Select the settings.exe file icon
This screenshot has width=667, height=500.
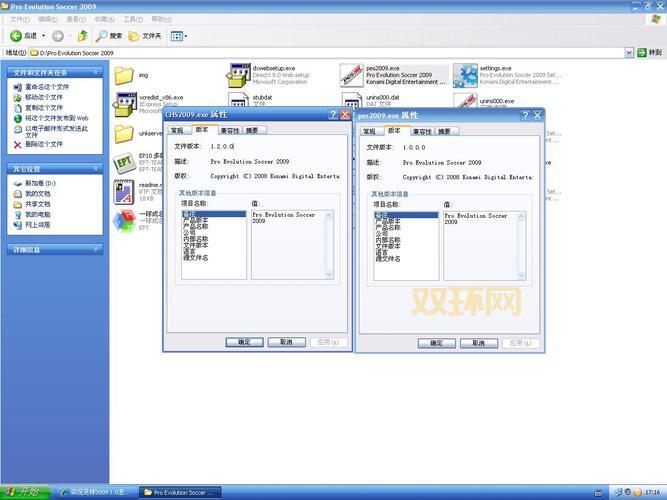[x=465, y=75]
